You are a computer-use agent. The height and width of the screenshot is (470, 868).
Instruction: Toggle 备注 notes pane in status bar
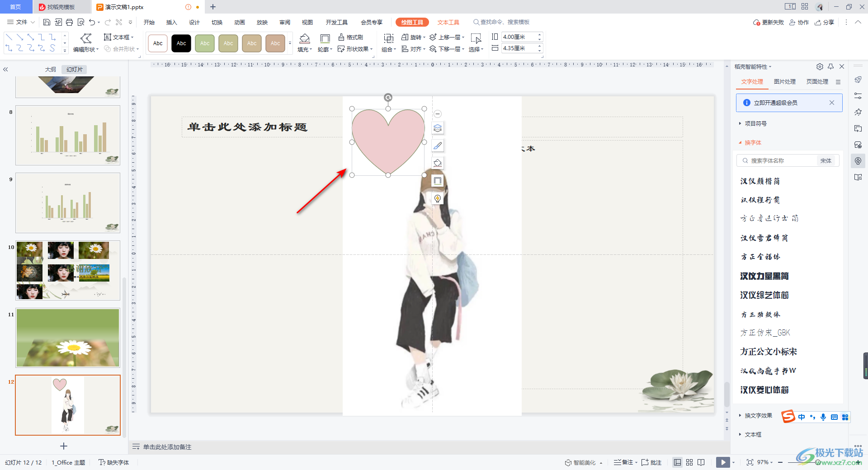[x=623, y=462]
